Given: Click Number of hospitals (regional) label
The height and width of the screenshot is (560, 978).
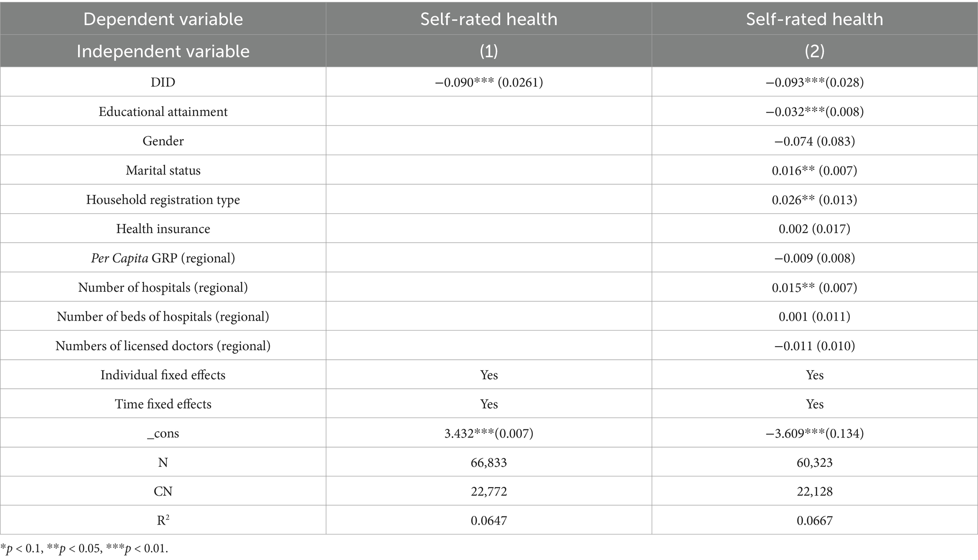Looking at the screenshot, I should click(x=163, y=288).
